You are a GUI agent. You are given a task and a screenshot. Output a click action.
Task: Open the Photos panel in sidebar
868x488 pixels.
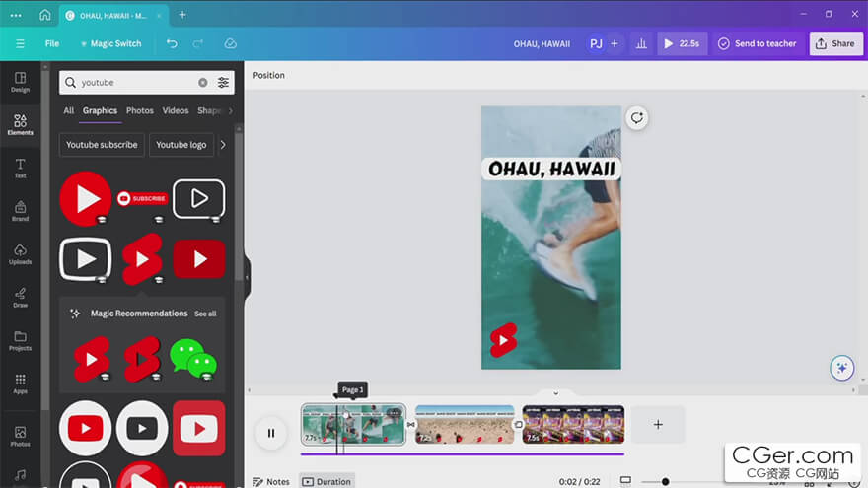[x=20, y=436]
